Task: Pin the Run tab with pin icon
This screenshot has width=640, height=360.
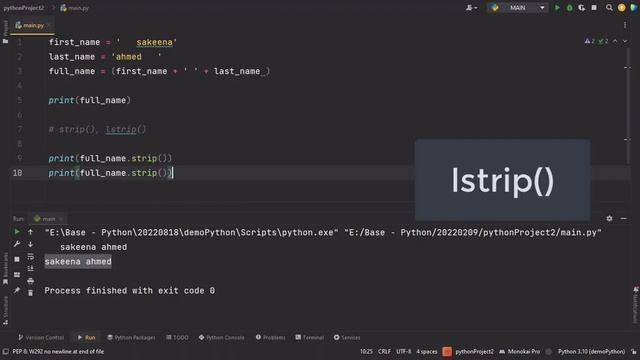Action: click(x=17, y=290)
